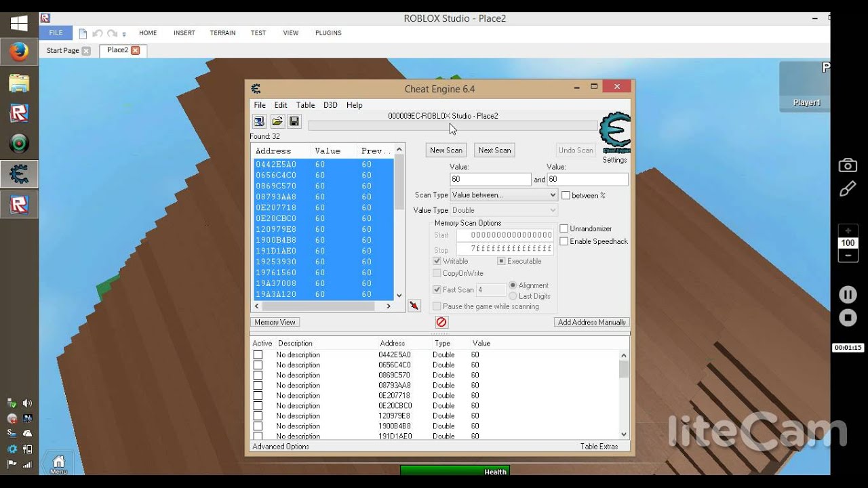Click the volume speaker tray icon
This screenshot has width=868, height=488.
coord(27,403)
